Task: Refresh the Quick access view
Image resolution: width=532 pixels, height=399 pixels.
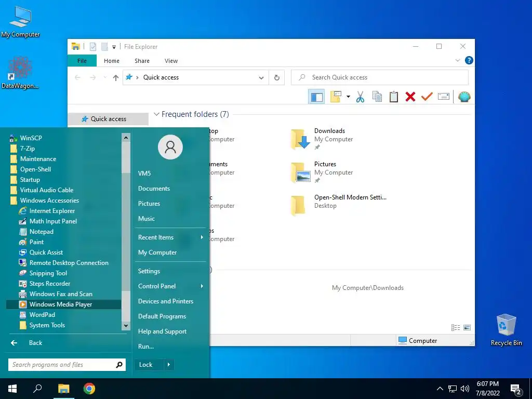Action: click(277, 78)
